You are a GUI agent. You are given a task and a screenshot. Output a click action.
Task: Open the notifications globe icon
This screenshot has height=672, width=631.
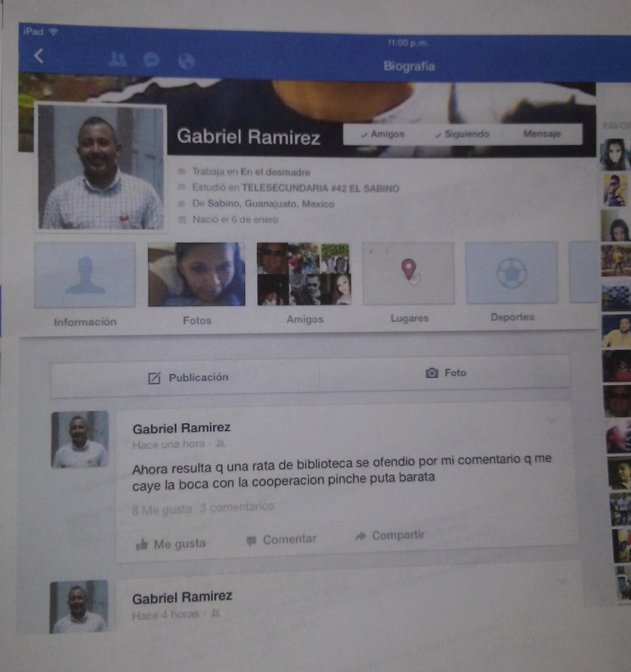[186, 61]
